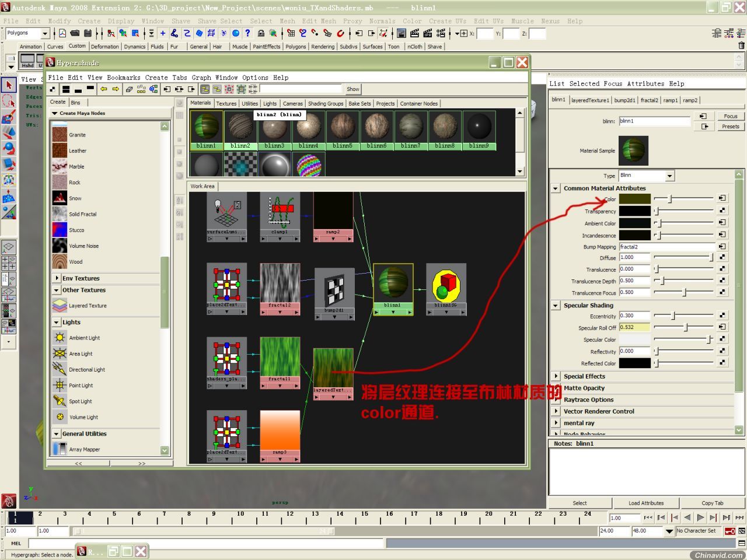This screenshot has width=747, height=560.
Task: Collapse the Common Material Attributes section
Action: tap(556, 188)
